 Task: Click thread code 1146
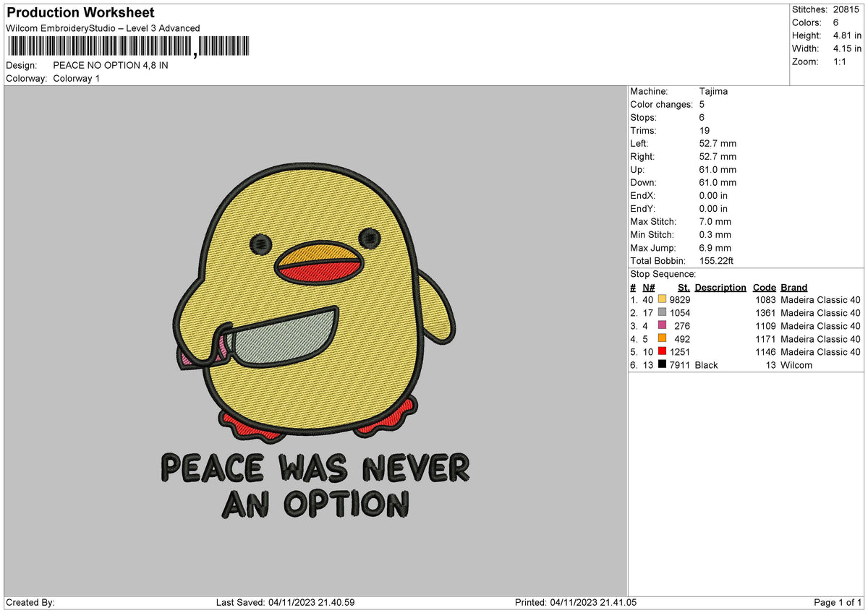click(x=765, y=352)
